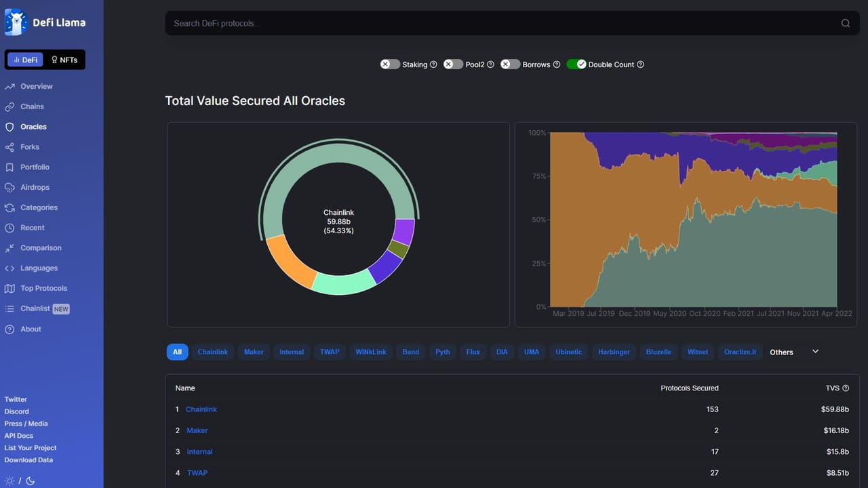Open the Forks page in sidebar
Screen dimensions: 868x488
(30, 147)
